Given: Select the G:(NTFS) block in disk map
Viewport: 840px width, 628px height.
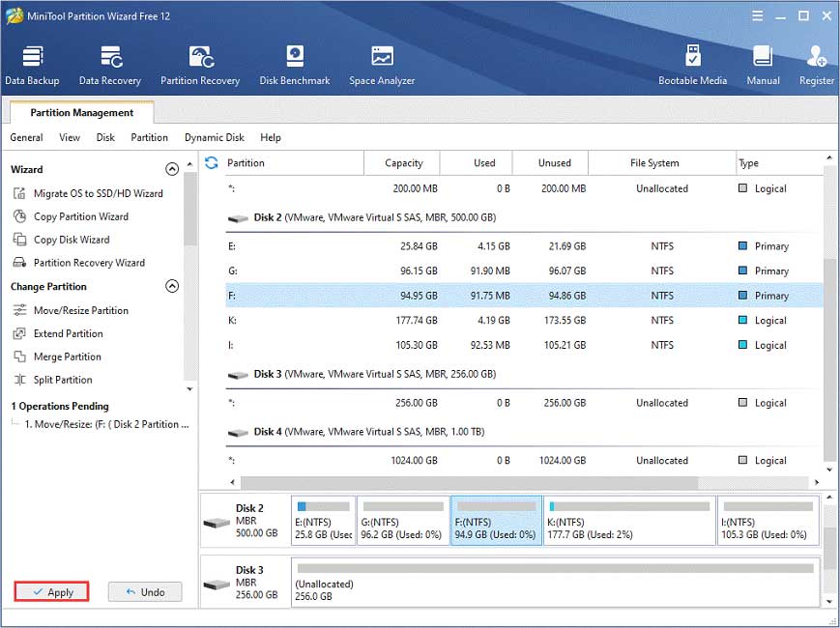Looking at the screenshot, I should (403, 521).
